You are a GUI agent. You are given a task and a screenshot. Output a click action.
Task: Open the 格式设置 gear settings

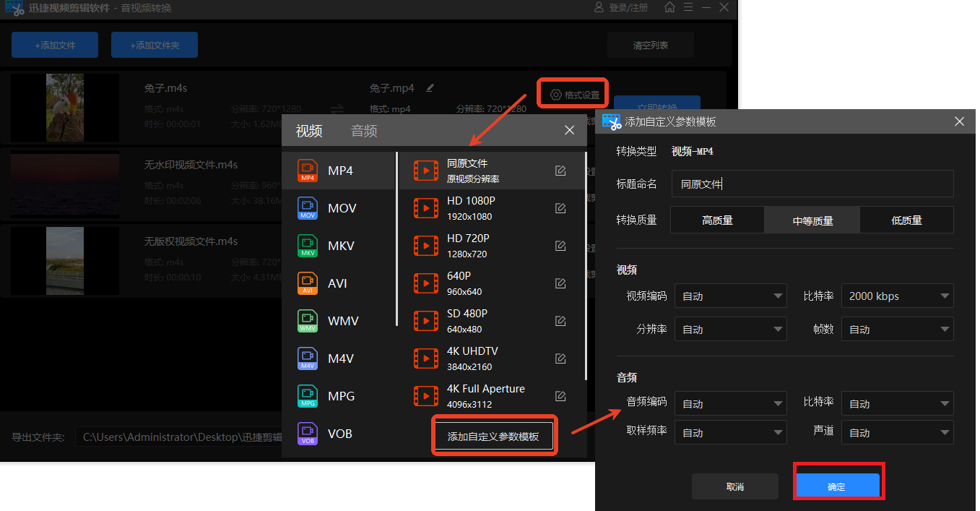coord(572,93)
